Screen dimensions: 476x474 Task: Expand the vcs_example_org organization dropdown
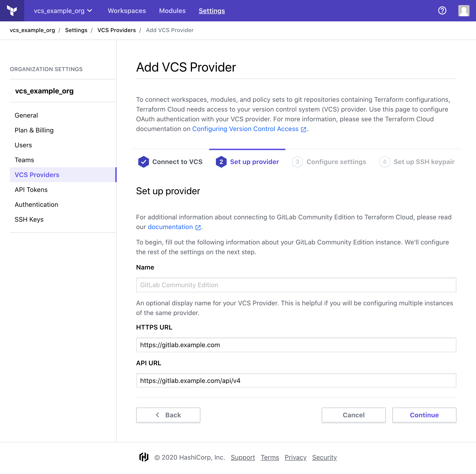[x=63, y=11]
